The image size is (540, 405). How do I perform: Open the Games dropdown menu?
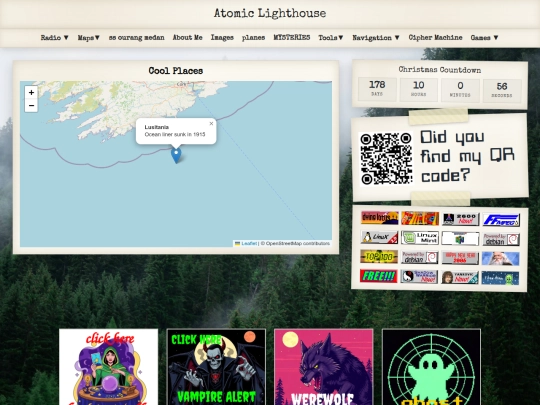coord(484,38)
